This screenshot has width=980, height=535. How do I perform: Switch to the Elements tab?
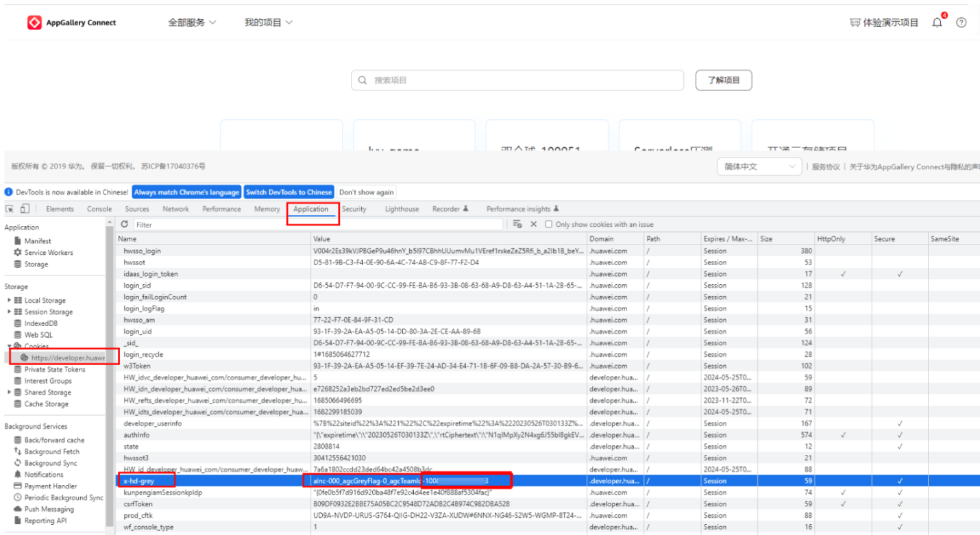[60, 209]
